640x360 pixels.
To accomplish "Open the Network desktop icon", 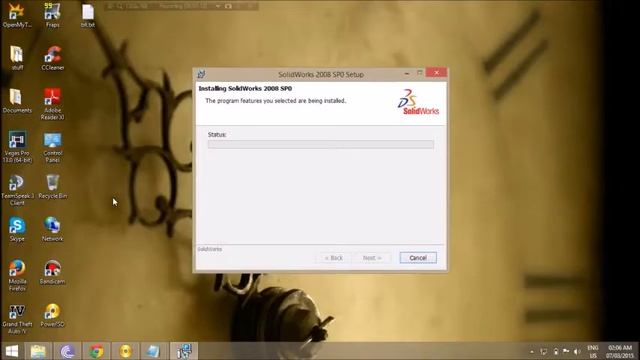I will pos(53,229).
